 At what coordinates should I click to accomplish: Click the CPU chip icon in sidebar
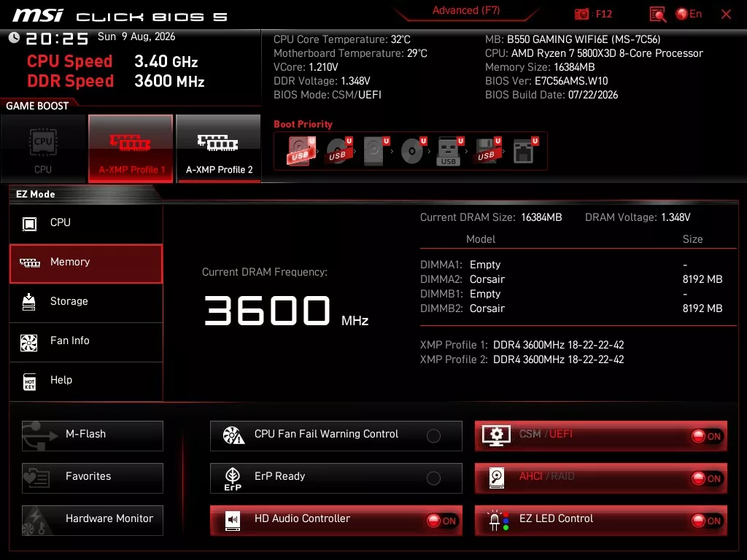29,223
